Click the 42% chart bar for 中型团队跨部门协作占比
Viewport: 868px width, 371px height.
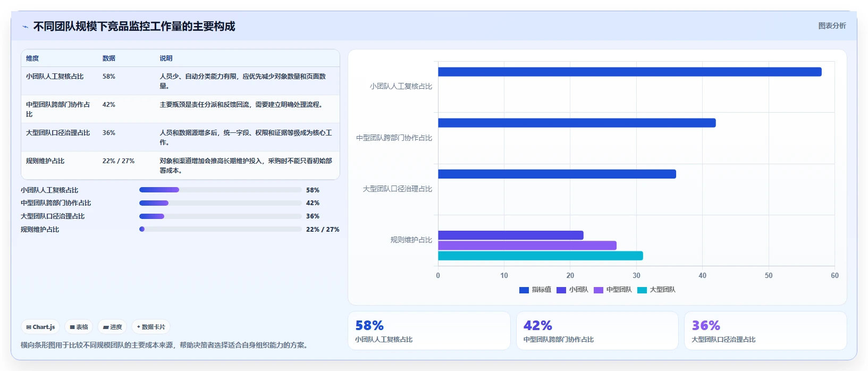(577, 123)
